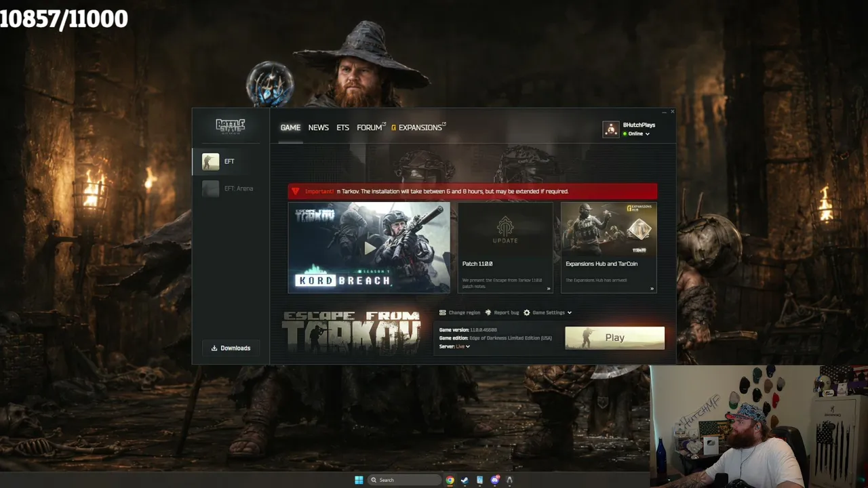Image resolution: width=868 pixels, height=488 pixels.
Task: Click the BHutchPlays profile avatar
Action: 611,129
